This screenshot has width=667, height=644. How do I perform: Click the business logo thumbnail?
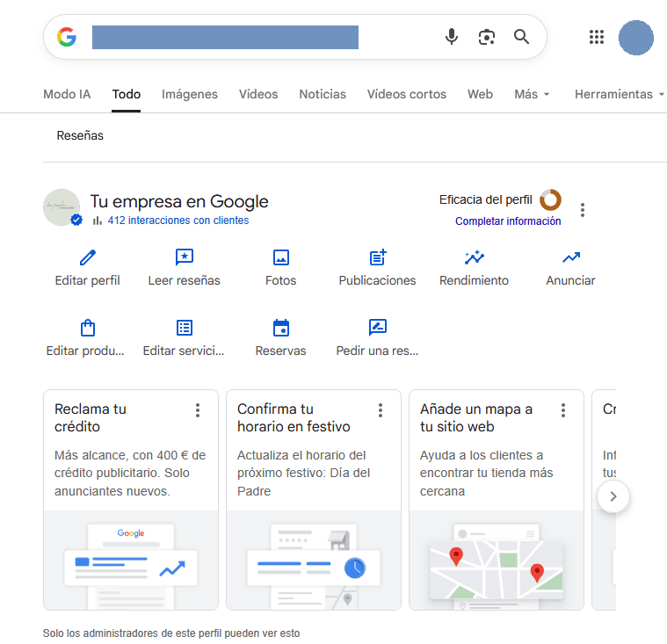coord(62,207)
